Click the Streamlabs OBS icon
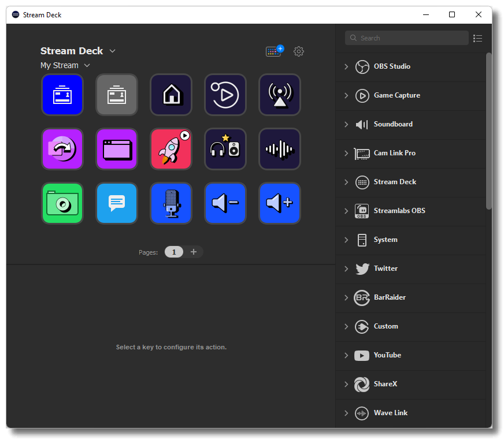The width and height of the screenshot is (504, 440). (362, 211)
